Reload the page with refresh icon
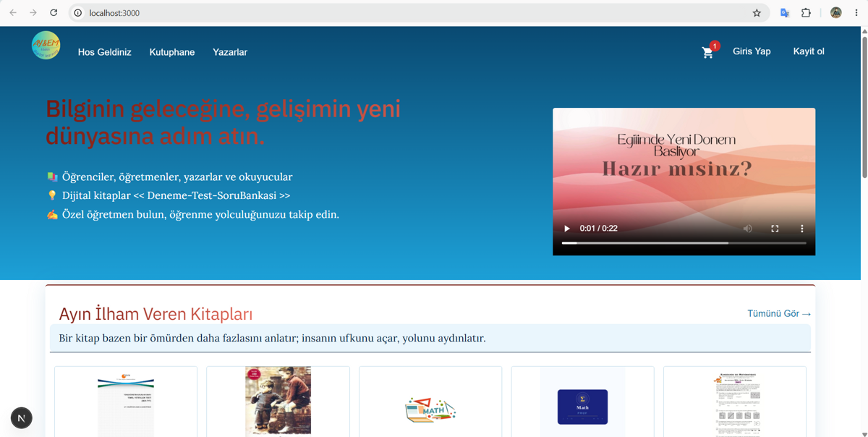Image resolution: width=868 pixels, height=437 pixels. click(x=54, y=12)
